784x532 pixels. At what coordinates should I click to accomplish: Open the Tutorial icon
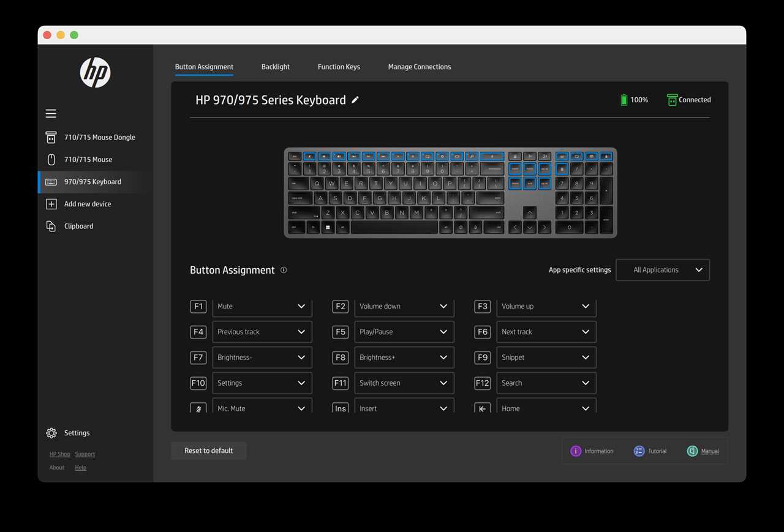pyautogui.click(x=639, y=451)
